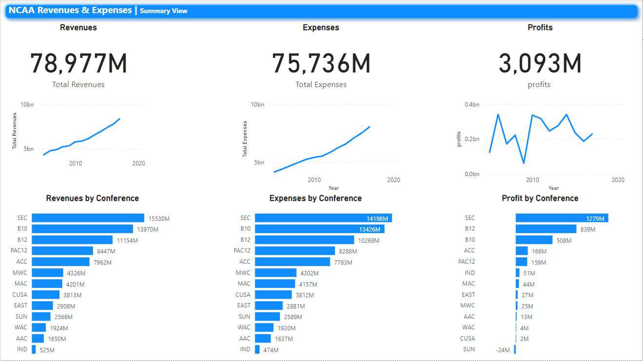Click the B10 bar in Revenues by Conference
This screenshot has width=644, height=361.
coord(83,229)
